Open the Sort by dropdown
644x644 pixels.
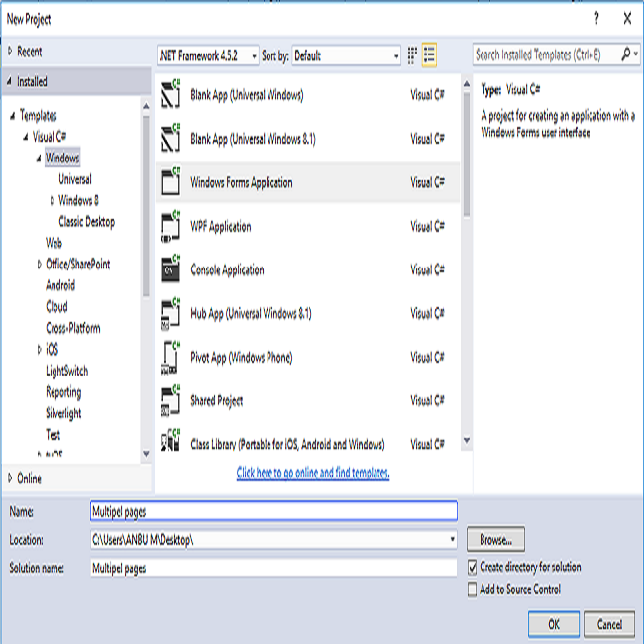coord(345,55)
